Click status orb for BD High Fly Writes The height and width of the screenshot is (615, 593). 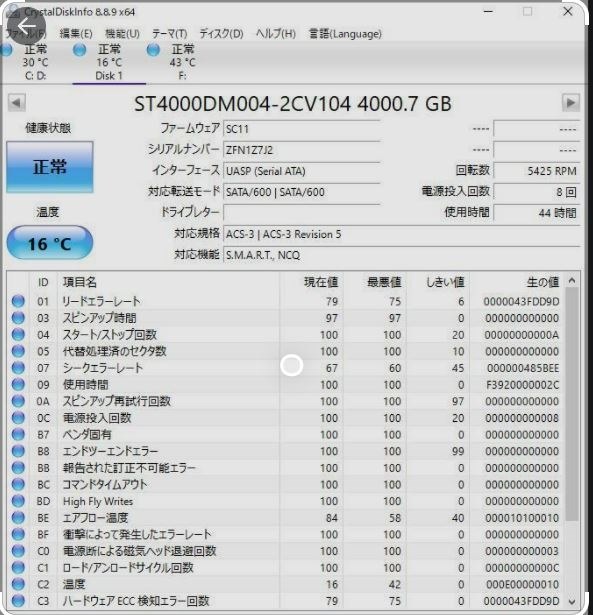pos(18,501)
